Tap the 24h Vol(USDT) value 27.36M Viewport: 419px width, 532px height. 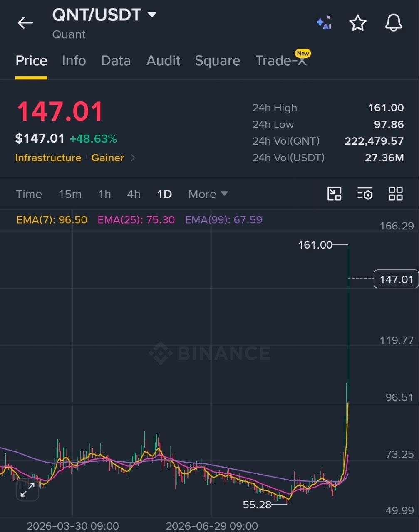(384, 158)
